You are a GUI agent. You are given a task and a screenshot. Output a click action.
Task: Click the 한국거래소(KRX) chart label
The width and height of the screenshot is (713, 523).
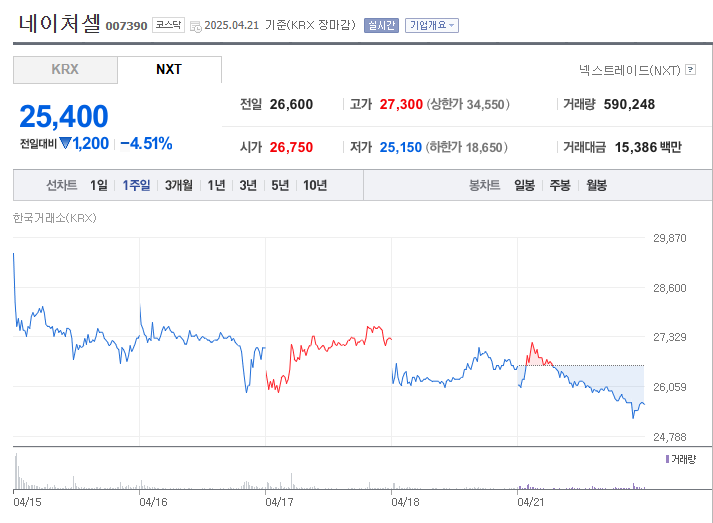point(55,218)
